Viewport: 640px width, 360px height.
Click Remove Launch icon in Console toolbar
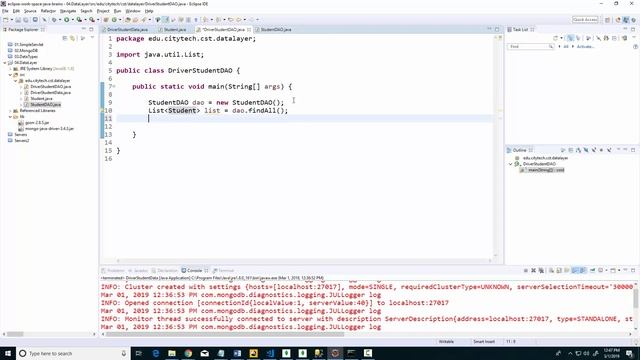tap(533, 270)
